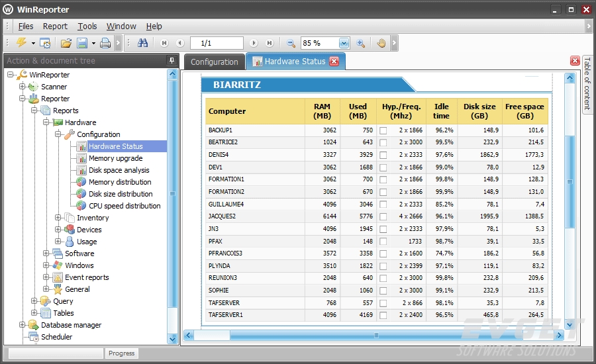The image size is (596, 364).
Task: Collapse the Hardware tree node
Action: click(46, 122)
